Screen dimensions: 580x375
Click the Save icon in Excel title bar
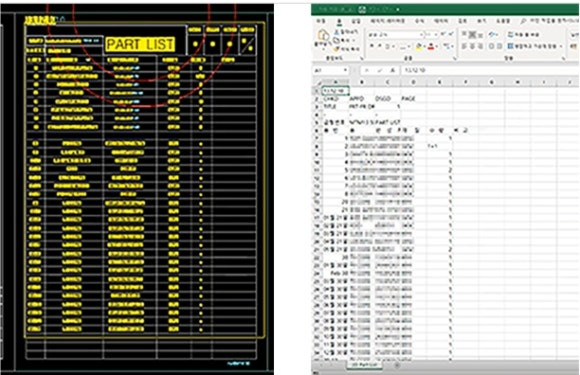[x=362, y=10]
